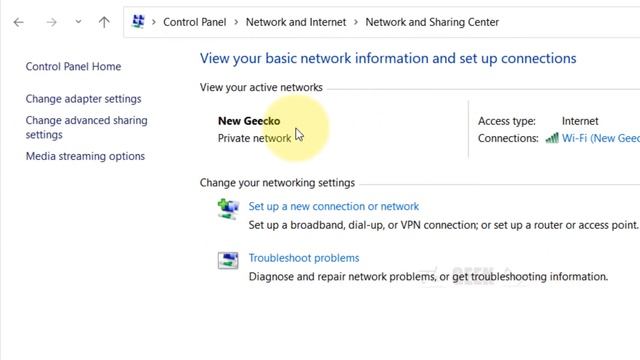The width and height of the screenshot is (640, 360).
Task: Select Network and Internet breadcrumb
Action: coord(296,22)
